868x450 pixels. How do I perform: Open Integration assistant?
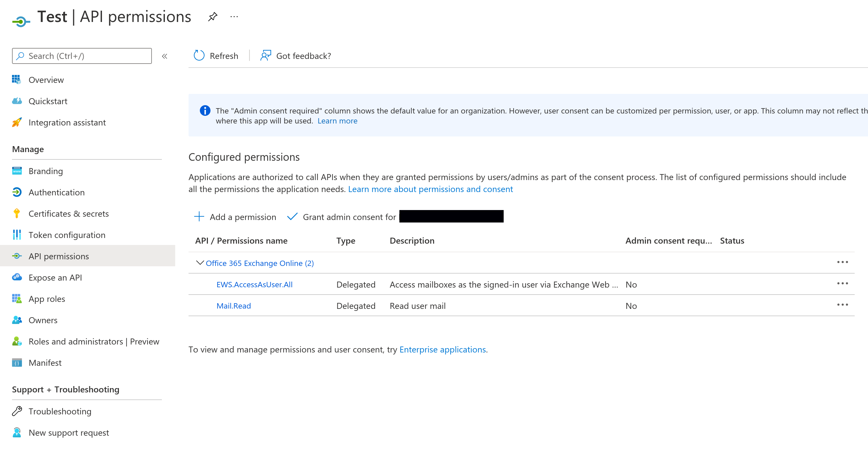click(67, 122)
